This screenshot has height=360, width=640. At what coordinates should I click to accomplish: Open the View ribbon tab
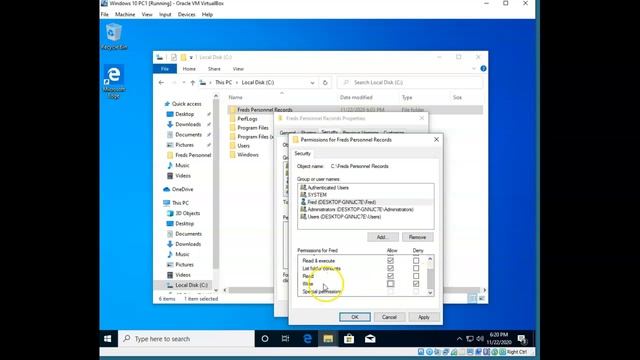[x=238, y=69]
